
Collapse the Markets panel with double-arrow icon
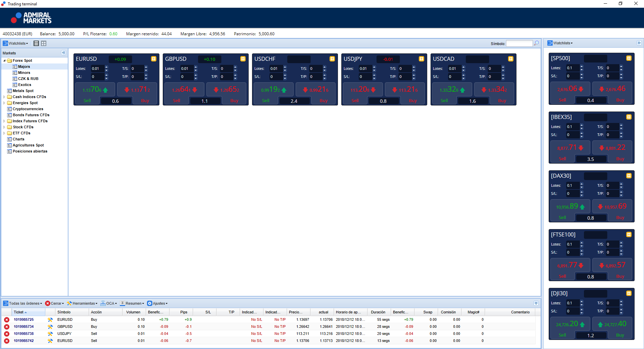63,53
